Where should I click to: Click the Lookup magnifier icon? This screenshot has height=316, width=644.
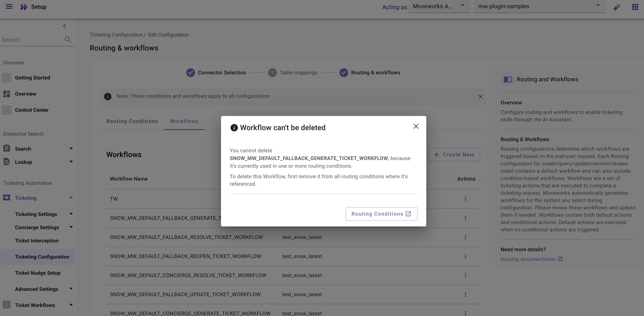6,162
